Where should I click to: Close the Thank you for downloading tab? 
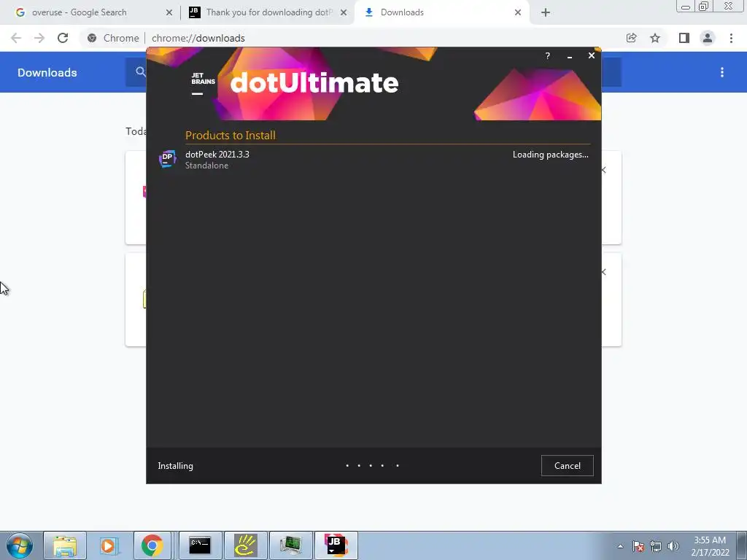coord(344,12)
